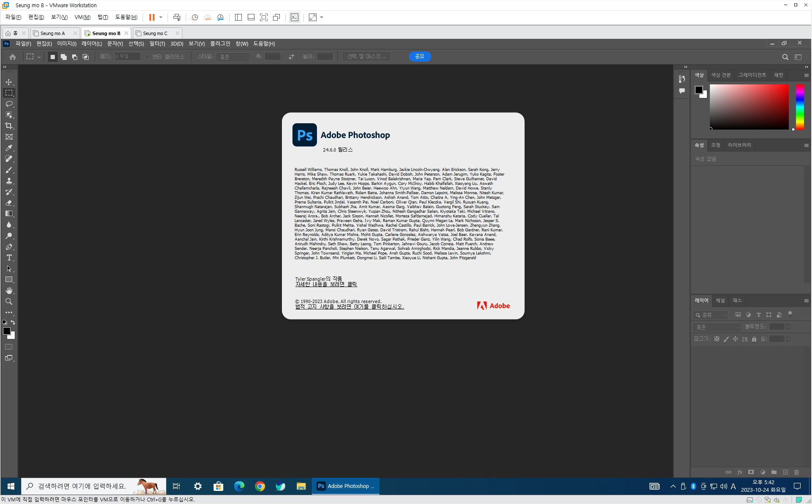Open the Filter menu

[157, 43]
